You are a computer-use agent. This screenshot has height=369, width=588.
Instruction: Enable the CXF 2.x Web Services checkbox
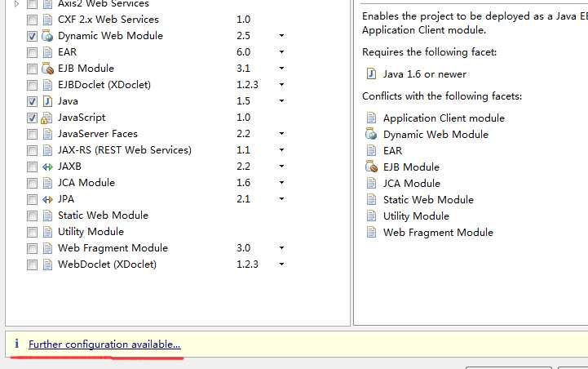pyautogui.click(x=32, y=20)
